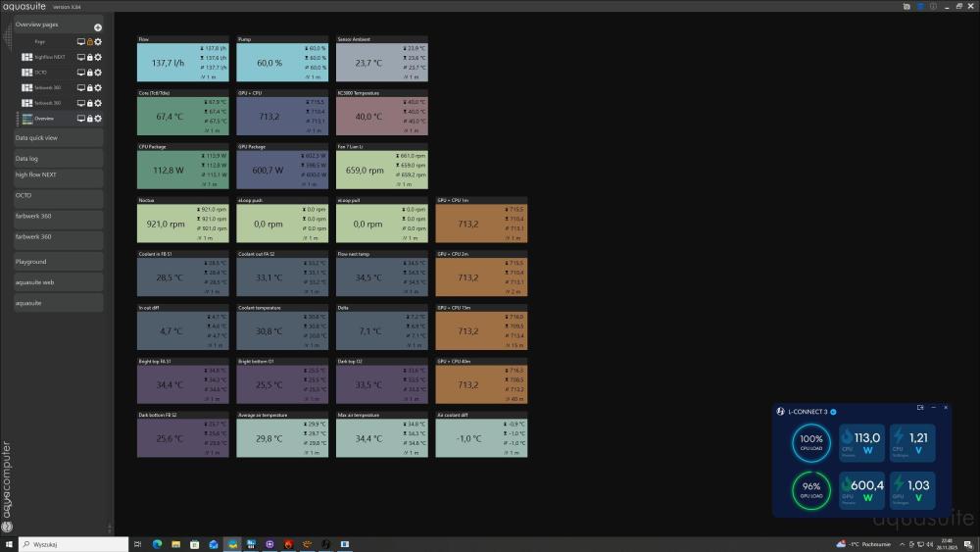
Task: Click the CPU LOAD circular gauge
Action: [x=811, y=442]
